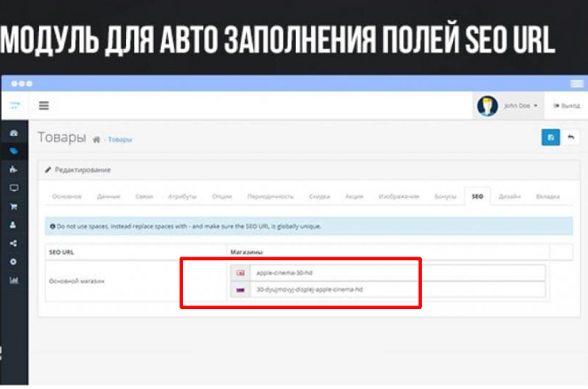Switch to the Основное tab
Screen dimensions: 588x389
pos(67,195)
